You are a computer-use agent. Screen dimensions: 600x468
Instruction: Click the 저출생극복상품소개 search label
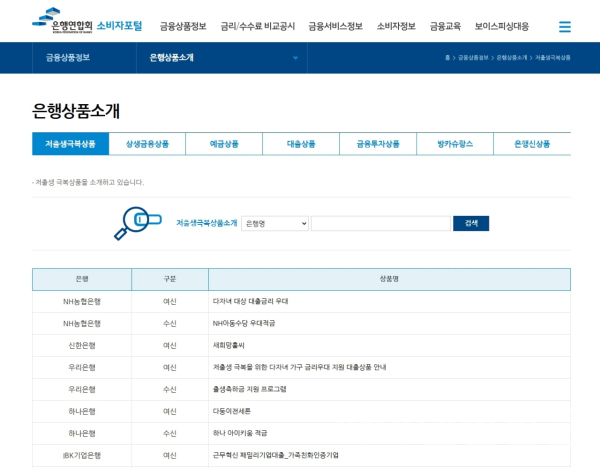pos(207,223)
